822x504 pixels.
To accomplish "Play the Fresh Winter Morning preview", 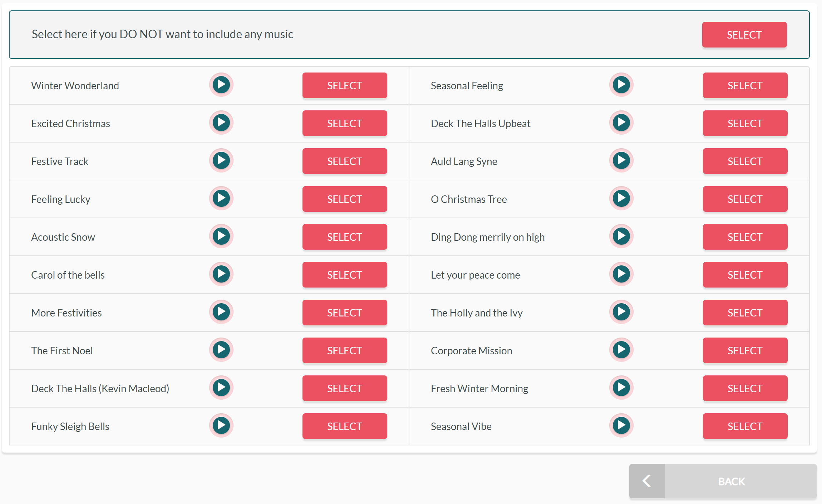I will pyautogui.click(x=621, y=388).
